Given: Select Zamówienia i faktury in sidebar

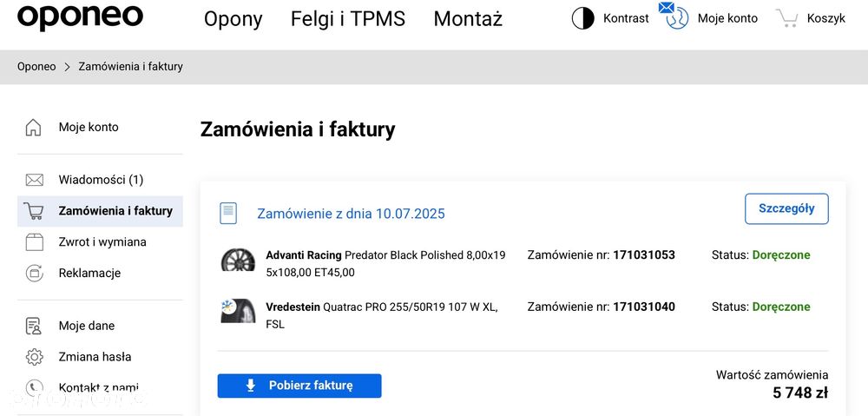Looking at the screenshot, I should click(x=115, y=211).
